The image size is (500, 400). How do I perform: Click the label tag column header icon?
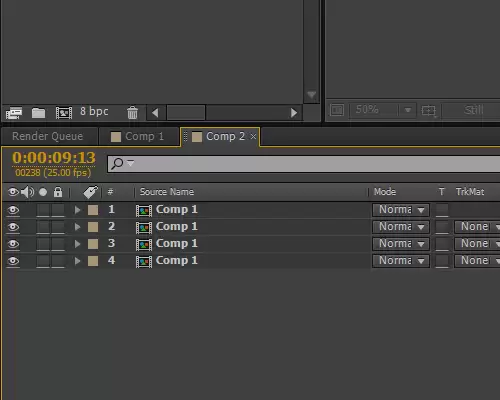(91, 192)
